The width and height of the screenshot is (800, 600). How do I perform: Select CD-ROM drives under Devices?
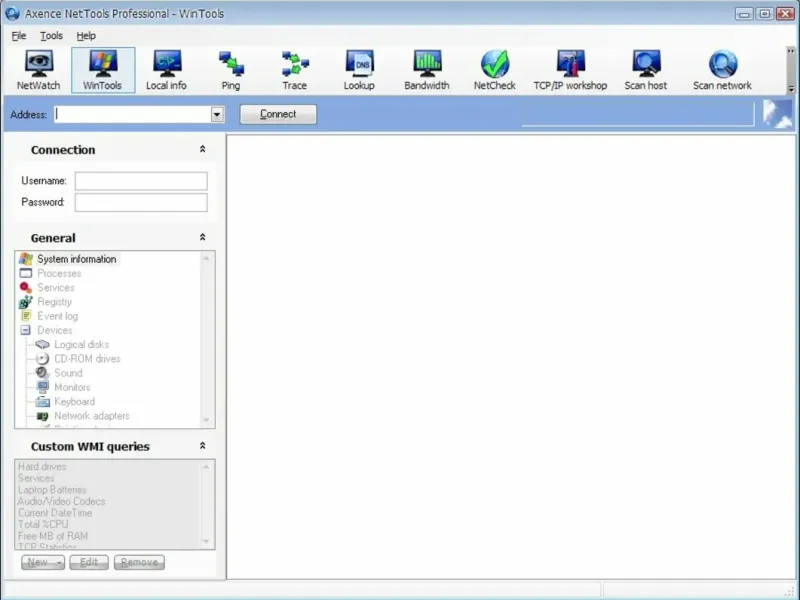(x=87, y=359)
